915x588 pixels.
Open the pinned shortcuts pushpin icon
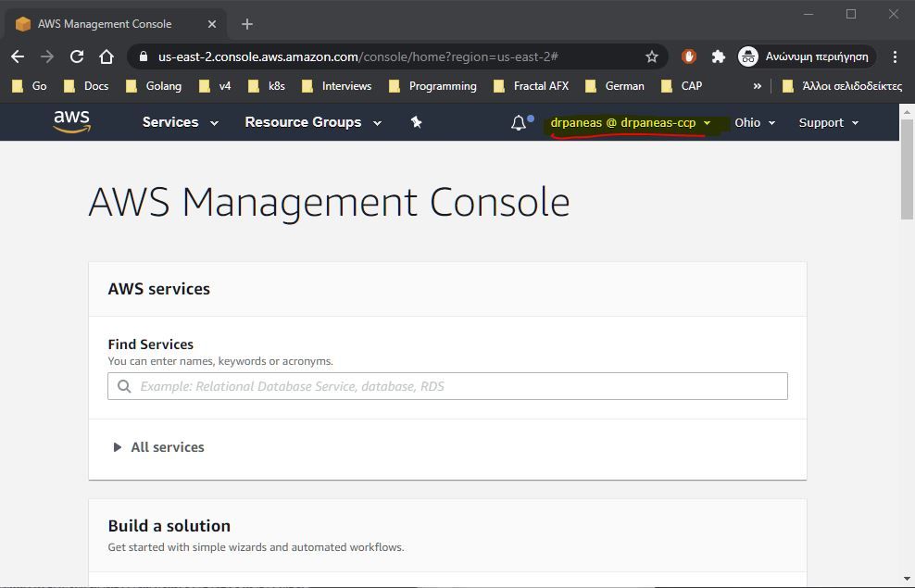click(x=416, y=121)
